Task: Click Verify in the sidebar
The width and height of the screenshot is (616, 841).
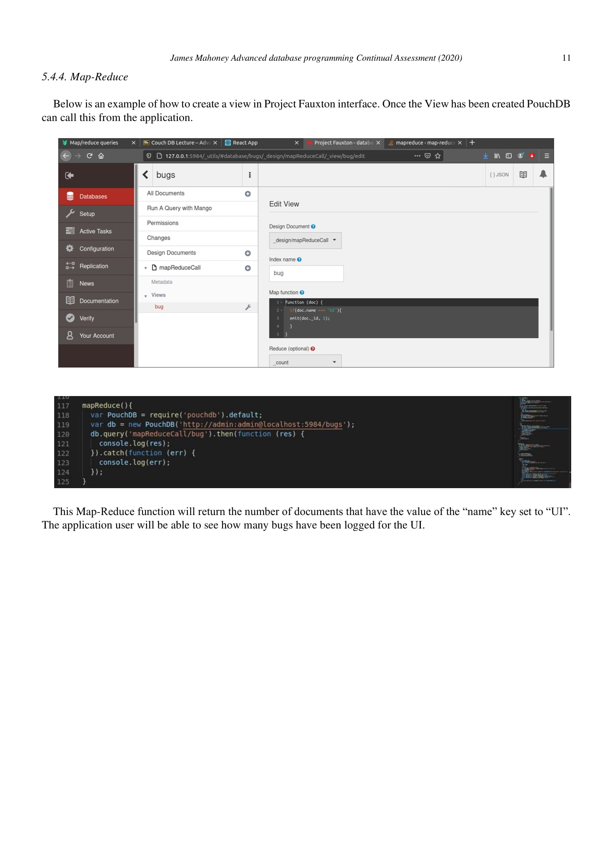Action: coord(96,318)
